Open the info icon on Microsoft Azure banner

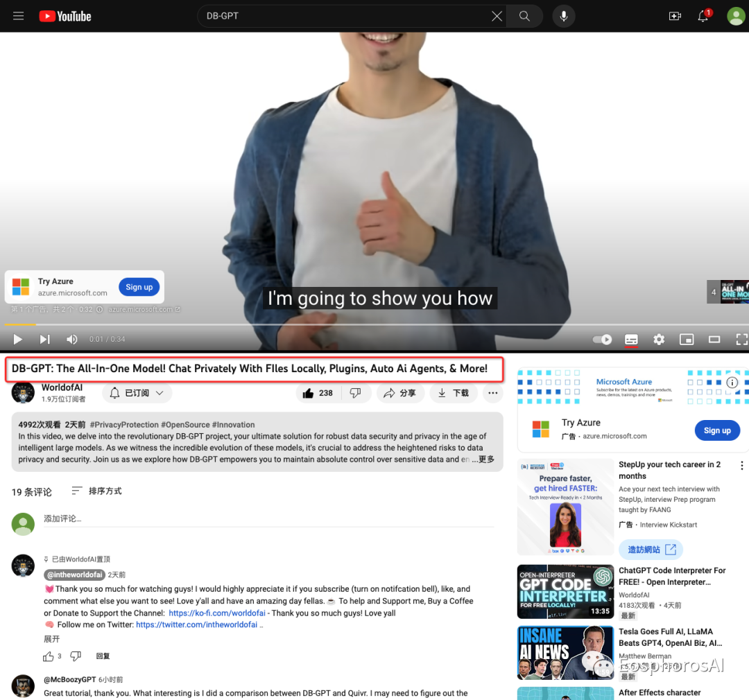pos(732,383)
